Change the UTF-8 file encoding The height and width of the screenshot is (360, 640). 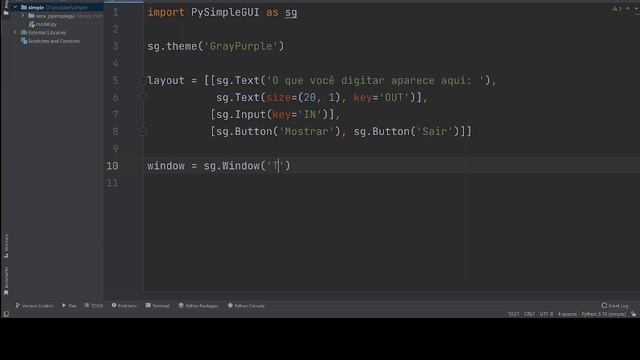pos(546,314)
